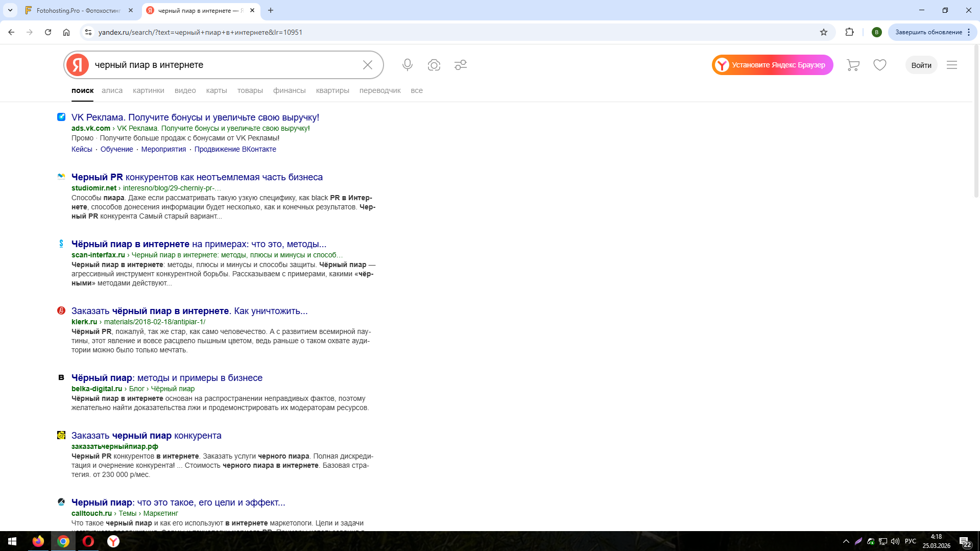Open VK Реклама ad result link
The height and width of the screenshot is (551, 980).
tap(195, 117)
